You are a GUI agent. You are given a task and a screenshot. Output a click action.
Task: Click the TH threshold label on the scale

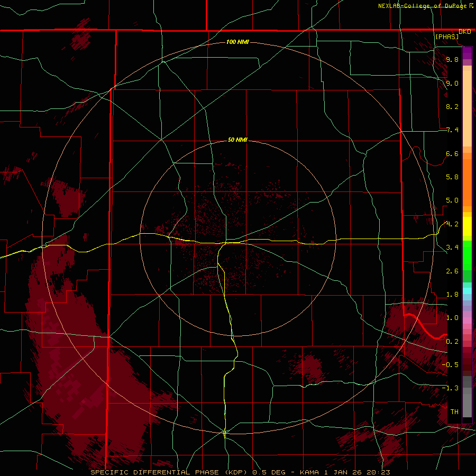click(454, 411)
